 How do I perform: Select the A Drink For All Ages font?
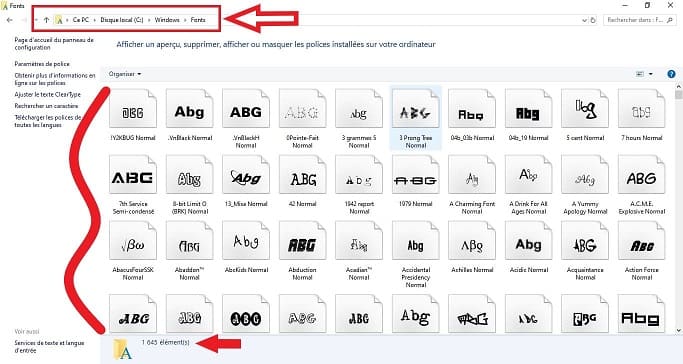528,175
